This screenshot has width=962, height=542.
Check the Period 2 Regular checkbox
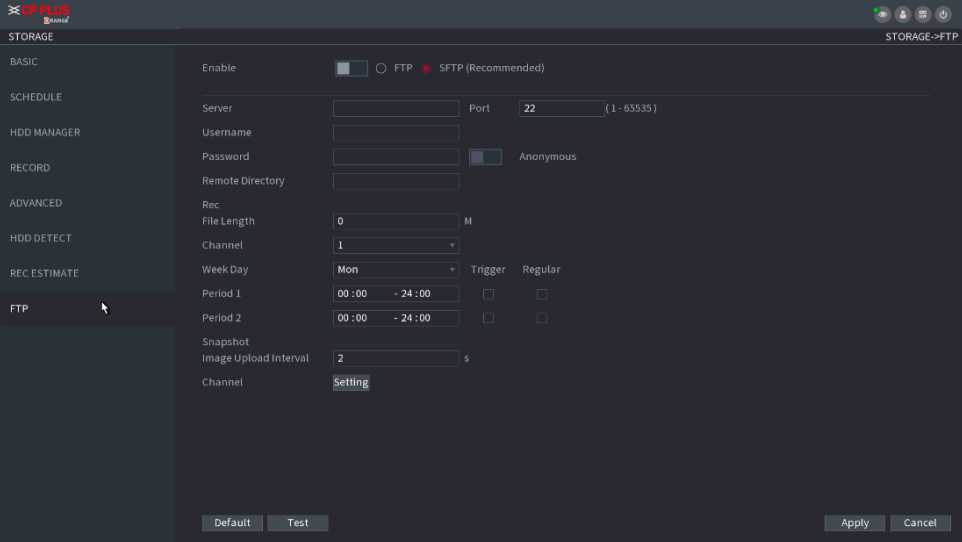click(x=541, y=318)
